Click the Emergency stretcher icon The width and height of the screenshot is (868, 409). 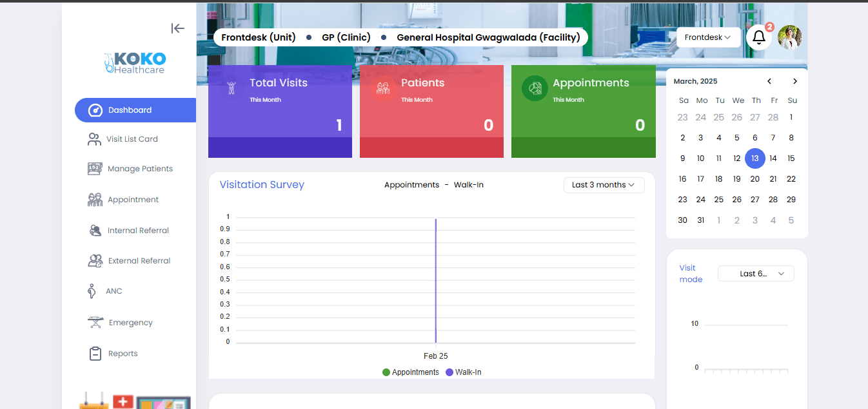(x=95, y=322)
